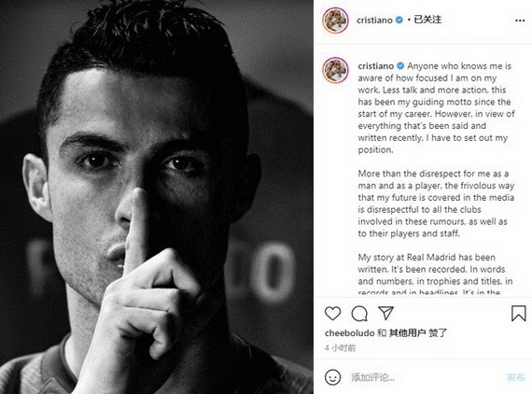Share post using paper plane icon
The image size is (532, 394).
(385, 313)
